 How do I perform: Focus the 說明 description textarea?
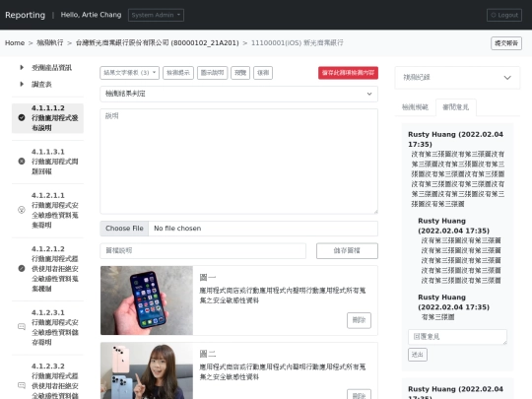238,162
